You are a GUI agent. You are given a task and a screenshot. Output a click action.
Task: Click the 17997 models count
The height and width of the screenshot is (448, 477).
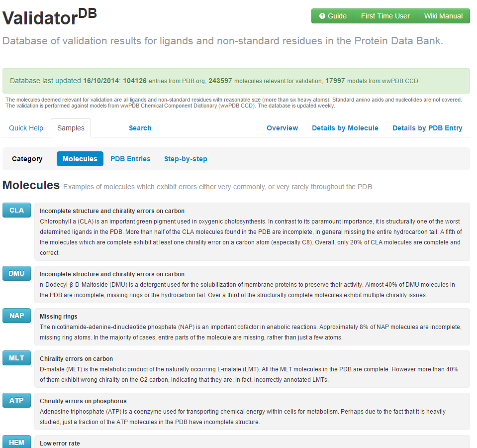point(335,81)
